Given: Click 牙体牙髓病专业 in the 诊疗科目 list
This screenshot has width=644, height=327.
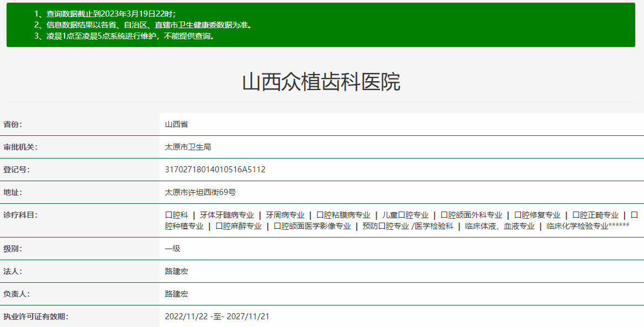Looking at the screenshot, I should (227, 215).
